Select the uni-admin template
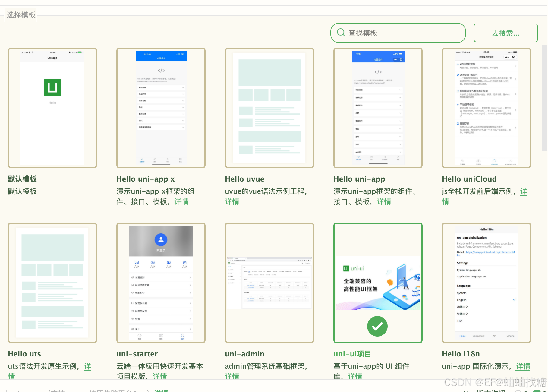The width and height of the screenshot is (548, 392). [269, 283]
